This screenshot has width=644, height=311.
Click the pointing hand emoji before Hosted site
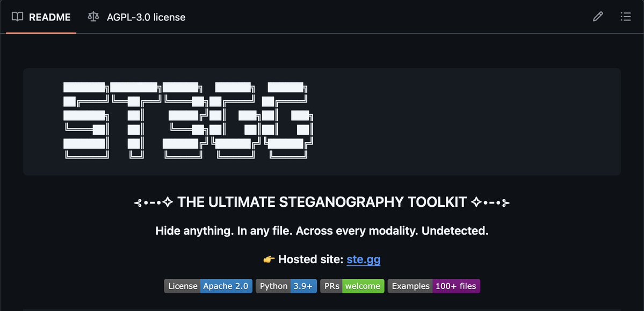click(x=269, y=259)
